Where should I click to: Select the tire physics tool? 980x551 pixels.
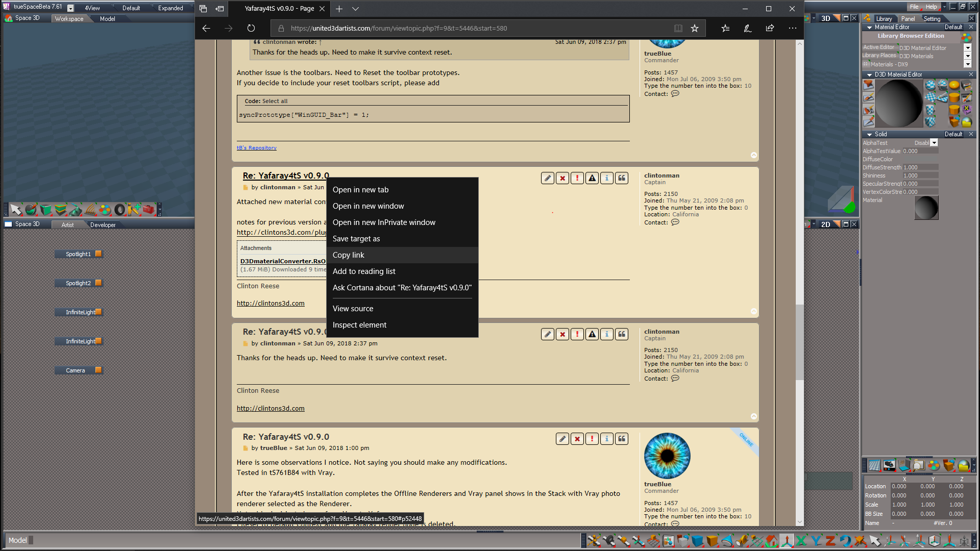[x=119, y=209]
